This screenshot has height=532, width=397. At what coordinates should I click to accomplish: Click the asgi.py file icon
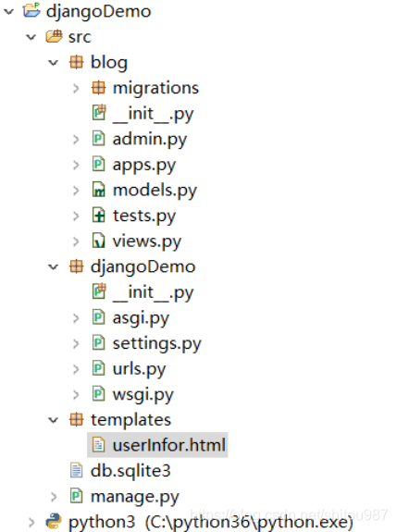tap(98, 317)
